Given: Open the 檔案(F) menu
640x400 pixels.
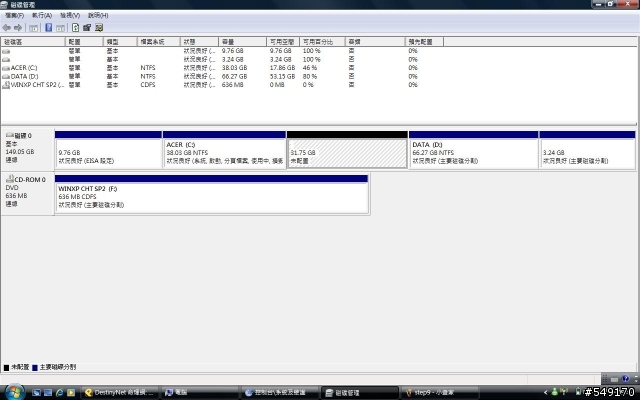Looking at the screenshot, I should pos(14,16).
